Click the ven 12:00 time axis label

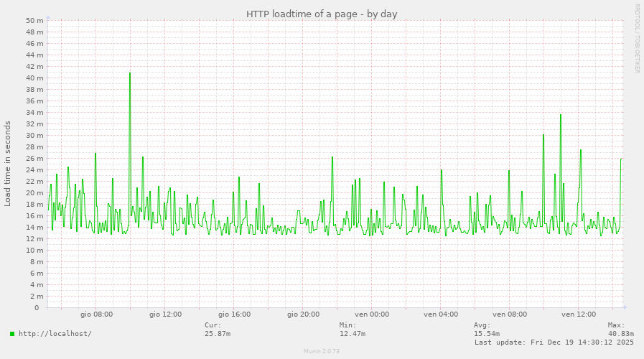point(579,314)
